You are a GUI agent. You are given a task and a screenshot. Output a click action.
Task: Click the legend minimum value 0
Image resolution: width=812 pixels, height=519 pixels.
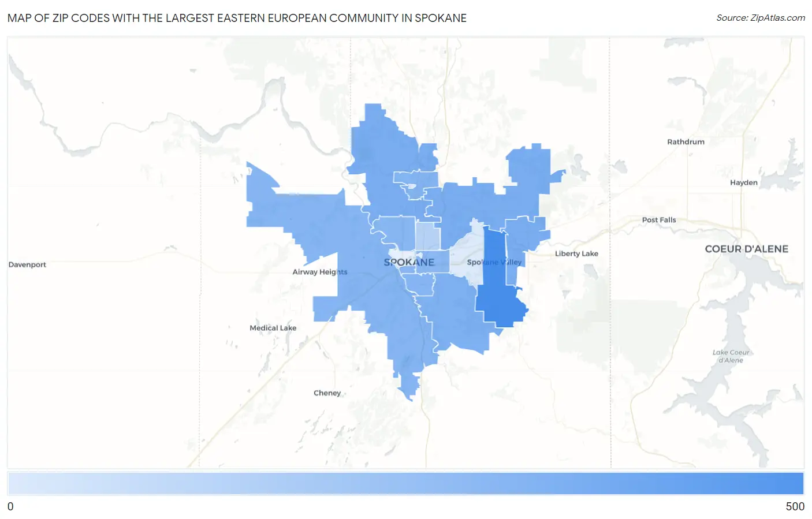point(10,506)
